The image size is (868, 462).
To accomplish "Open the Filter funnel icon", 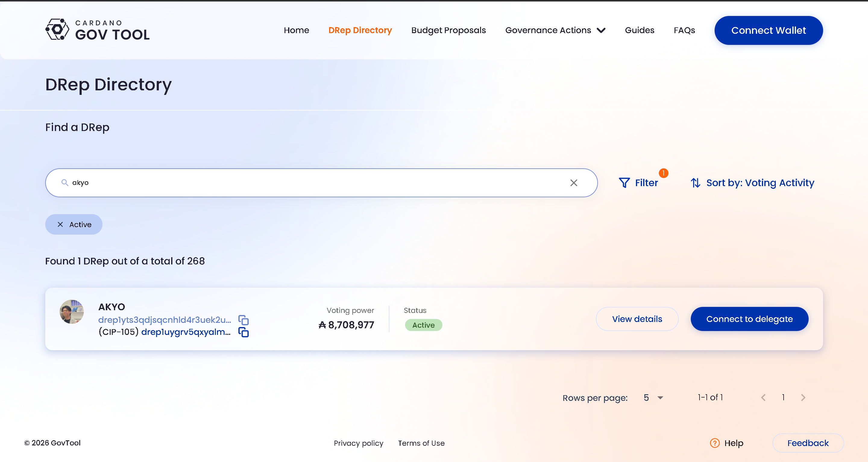I will tap(624, 183).
